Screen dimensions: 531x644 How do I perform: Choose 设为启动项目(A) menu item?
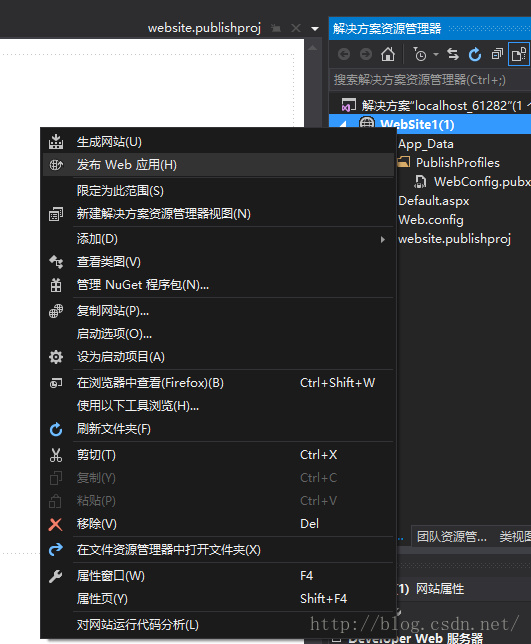coord(218,357)
